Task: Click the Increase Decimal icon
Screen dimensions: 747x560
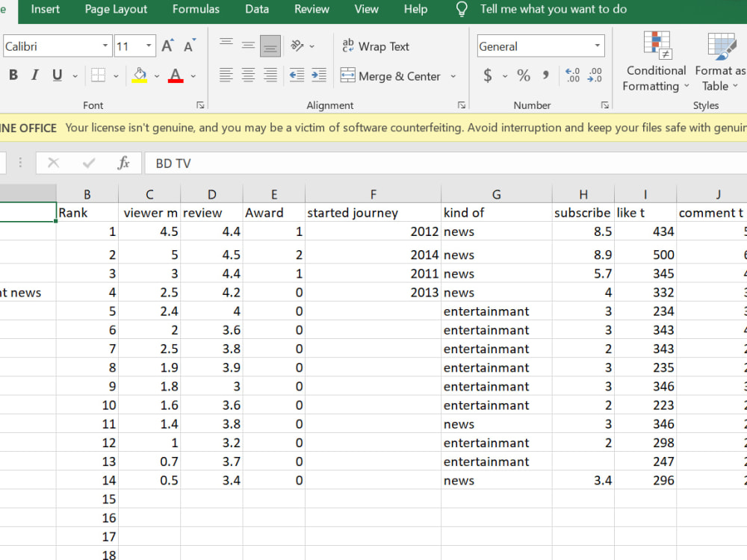Action: 572,75
